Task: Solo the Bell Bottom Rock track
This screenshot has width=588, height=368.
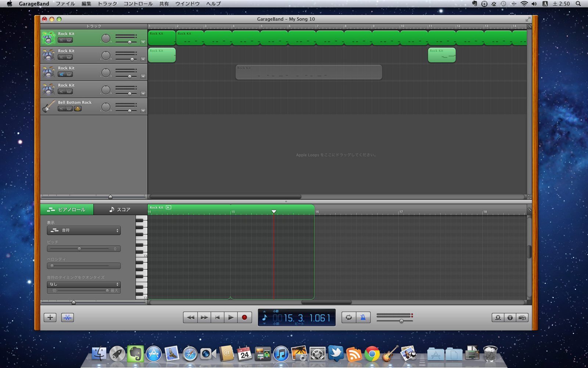Action: 69,109
